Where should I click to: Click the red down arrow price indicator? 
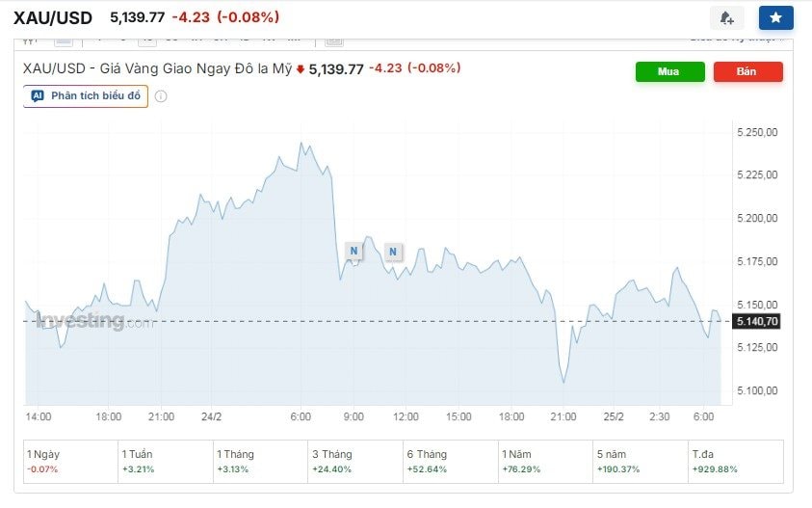click(x=301, y=69)
